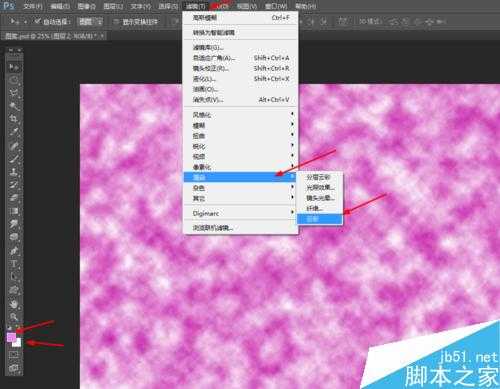
Task: Click the pink foreground color swatch
Action: pyautogui.click(x=11, y=337)
